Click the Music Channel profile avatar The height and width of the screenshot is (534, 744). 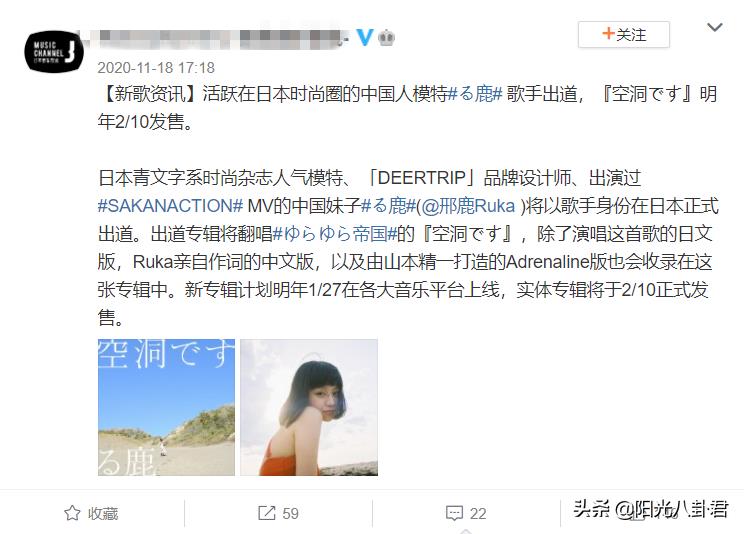click(54, 51)
